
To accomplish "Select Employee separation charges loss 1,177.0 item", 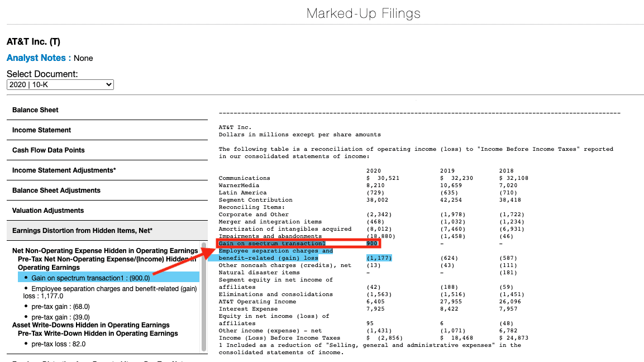I will pos(110,292).
